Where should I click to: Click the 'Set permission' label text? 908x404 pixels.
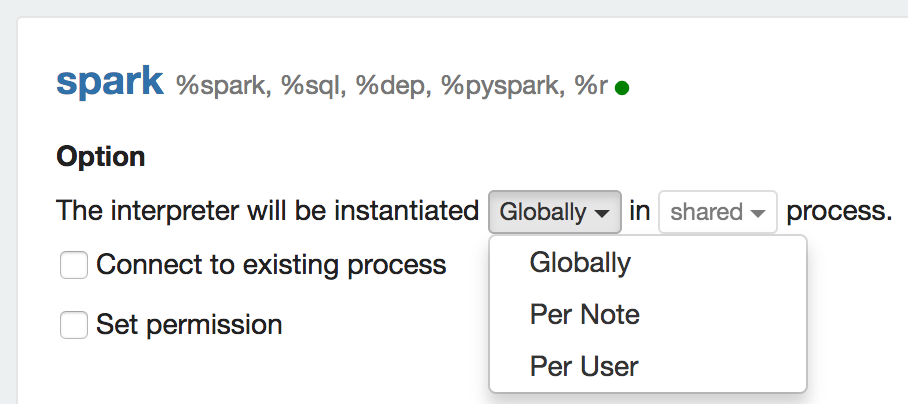pos(188,325)
